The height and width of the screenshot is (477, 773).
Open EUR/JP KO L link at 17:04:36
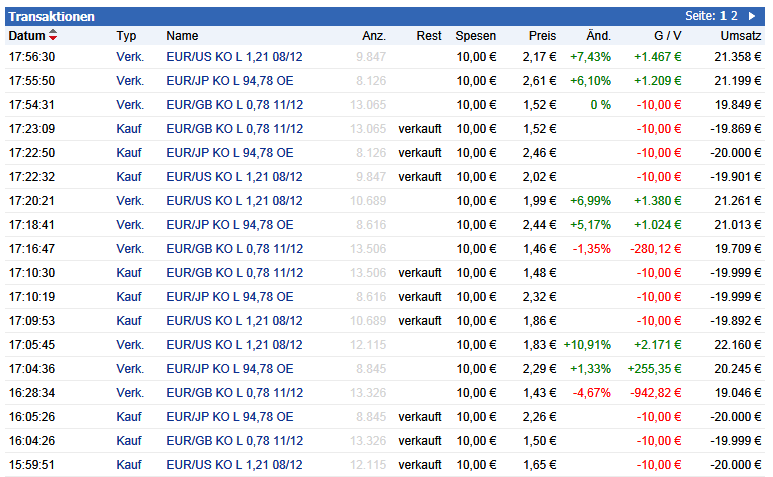pyautogui.click(x=230, y=369)
